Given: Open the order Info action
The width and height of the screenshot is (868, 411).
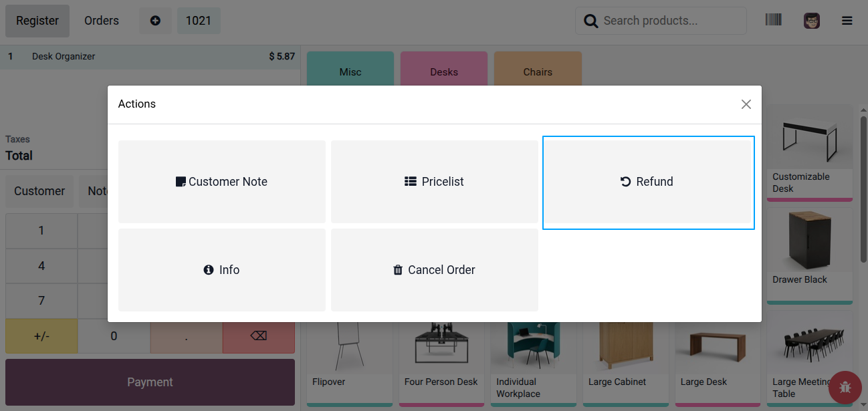Looking at the screenshot, I should pos(222,270).
